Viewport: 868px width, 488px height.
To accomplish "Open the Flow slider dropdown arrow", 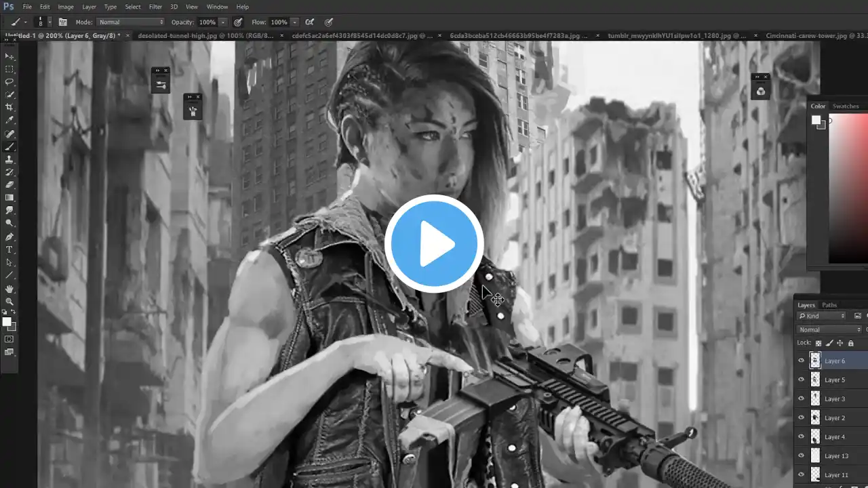I will [x=294, y=22].
